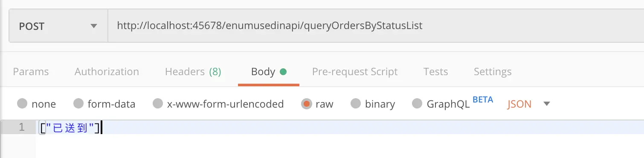Open the POST method dropdown
The image size is (644, 158).
pos(58,26)
